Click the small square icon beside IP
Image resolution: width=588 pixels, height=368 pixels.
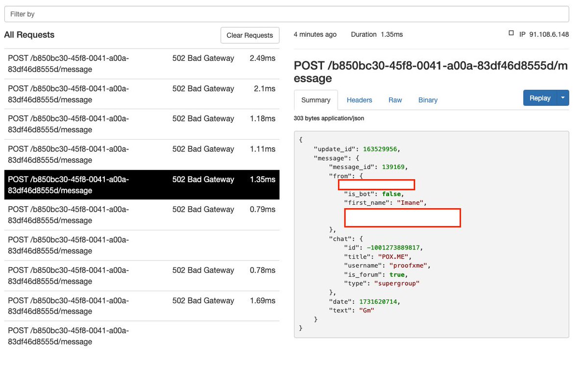[512, 33]
